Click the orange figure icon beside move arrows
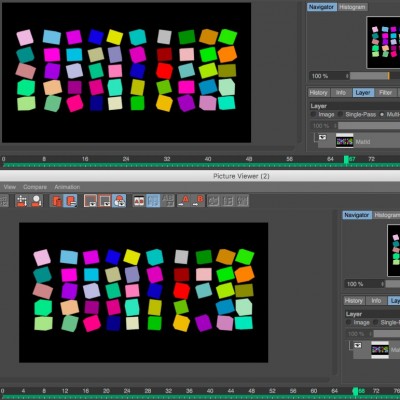The height and width of the screenshot is (400, 400). (x=36, y=201)
